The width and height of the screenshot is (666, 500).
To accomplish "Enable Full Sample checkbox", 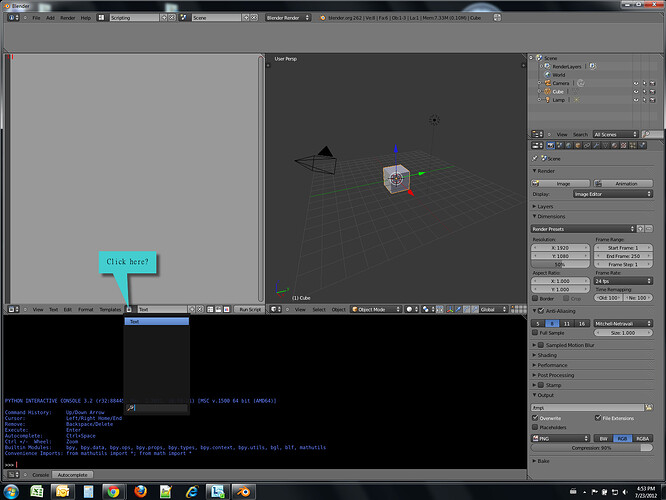I will 535,333.
